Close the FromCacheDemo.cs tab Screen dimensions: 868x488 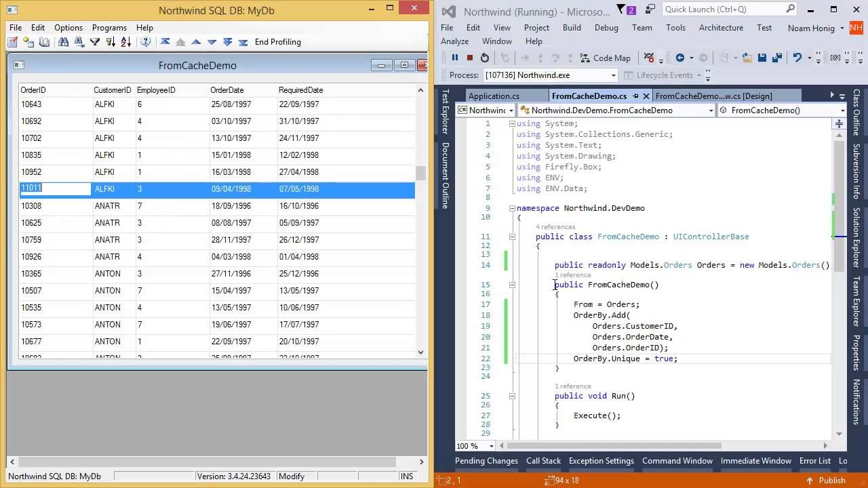646,96
